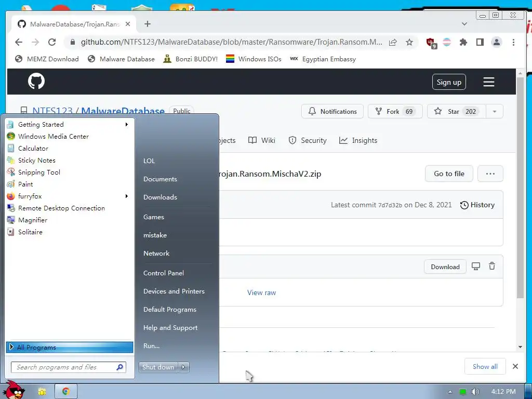
Task: Switch to the Security tab
Action: 308,140
